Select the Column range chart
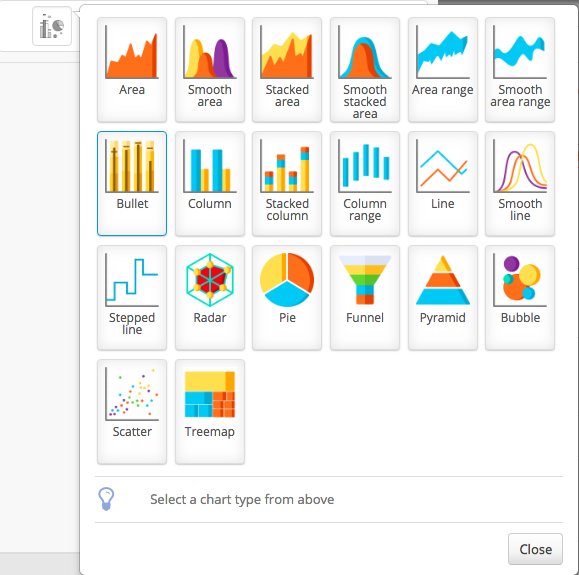This screenshot has width=579, height=575. [x=365, y=184]
